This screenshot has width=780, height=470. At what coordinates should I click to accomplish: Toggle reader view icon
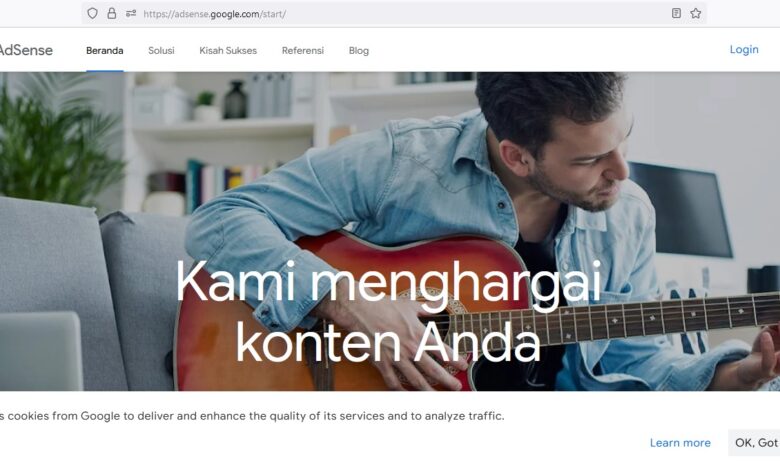pos(676,13)
